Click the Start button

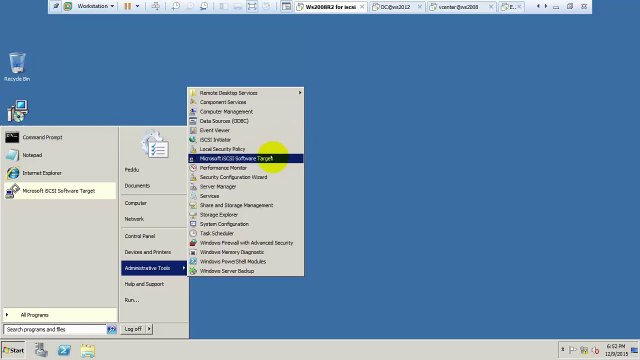[x=13, y=350]
